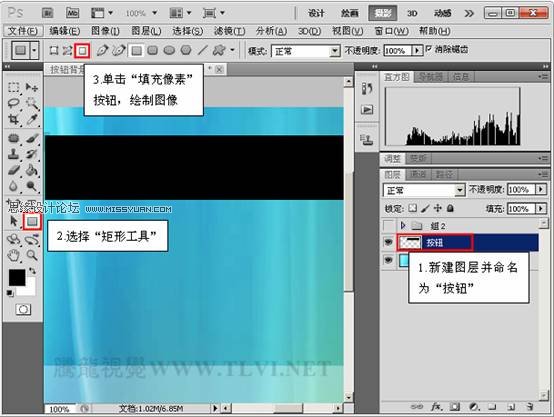The image size is (554, 417).
Task: Select the Rectangular Marquee tool
Action: [x=14, y=87]
